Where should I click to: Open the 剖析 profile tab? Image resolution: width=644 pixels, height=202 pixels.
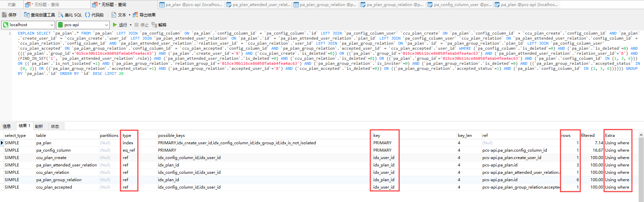[x=39, y=127]
